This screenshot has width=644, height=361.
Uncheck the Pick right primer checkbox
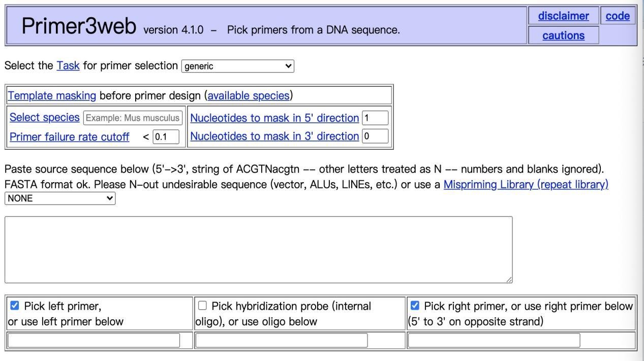pos(415,306)
